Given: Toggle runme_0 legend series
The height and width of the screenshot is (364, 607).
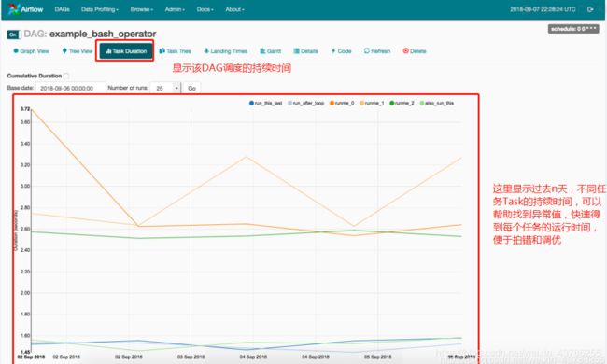Looking at the screenshot, I should (342, 103).
